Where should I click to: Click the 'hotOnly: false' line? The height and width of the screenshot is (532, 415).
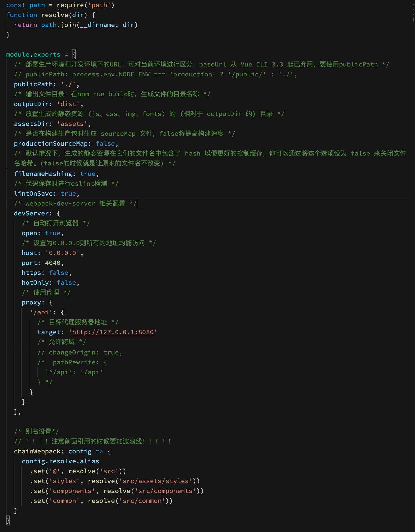point(51,282)
